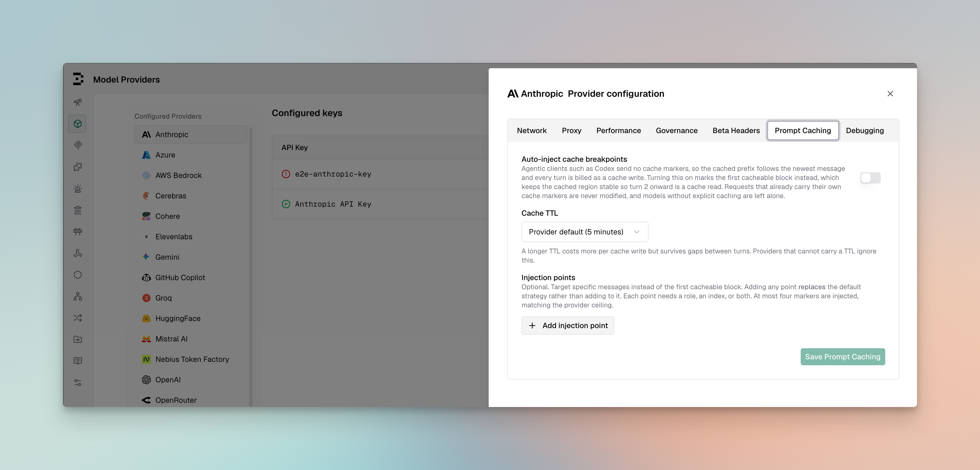
Task: Click the Azure provider logo
Action: click(x=146, y=155)
